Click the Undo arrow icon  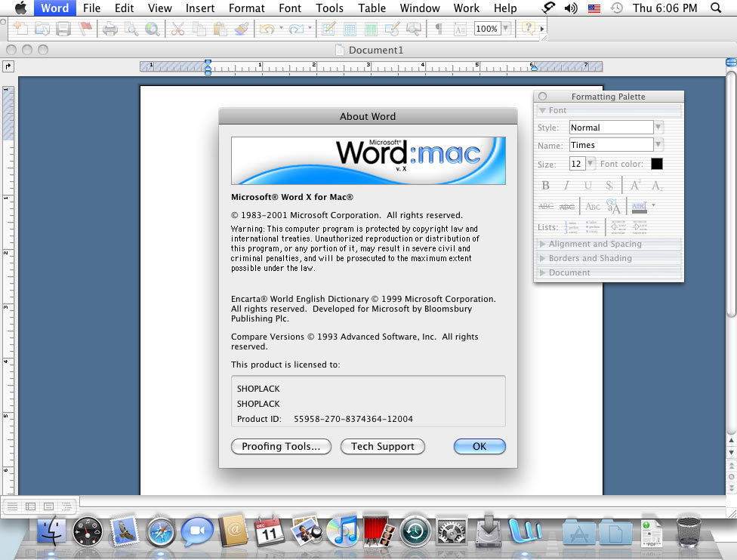pos(266,29)
